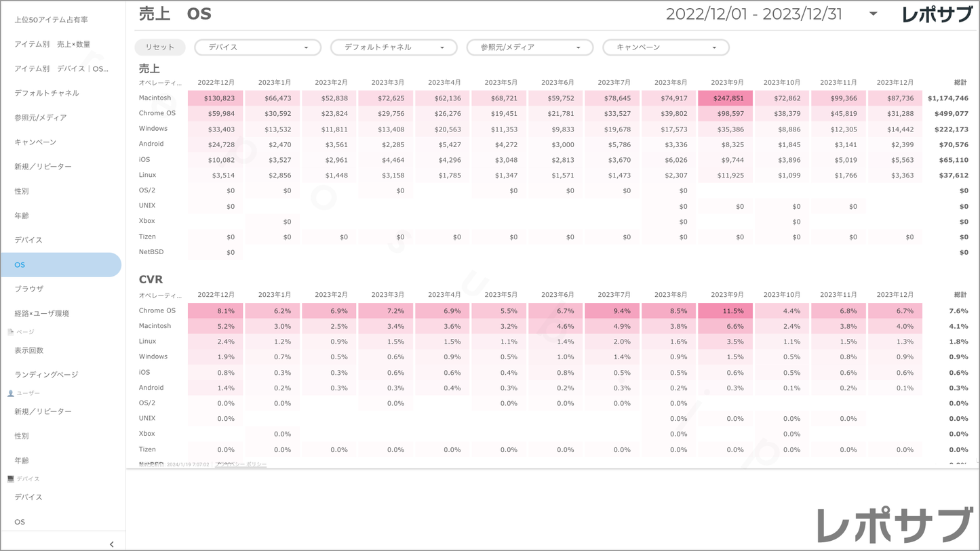Open the プライバシー ポリシー link
Viewport: 980px width, 551px height.
(x=241, y=464)
